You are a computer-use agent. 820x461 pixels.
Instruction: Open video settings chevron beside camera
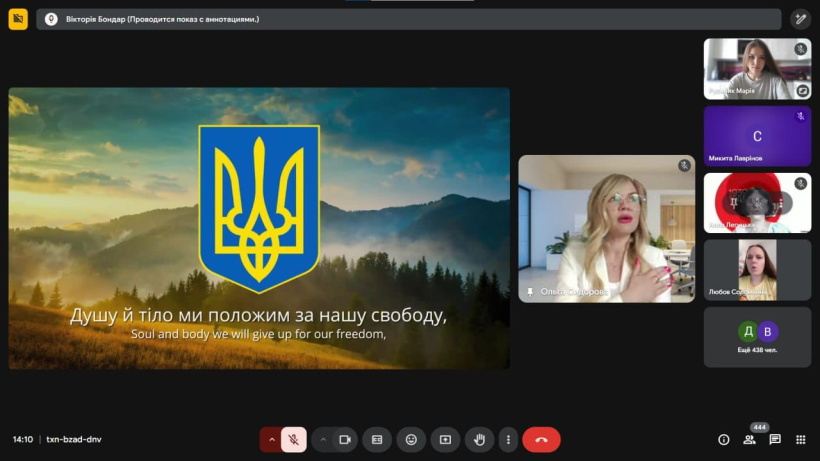click(x=323, y=440)
